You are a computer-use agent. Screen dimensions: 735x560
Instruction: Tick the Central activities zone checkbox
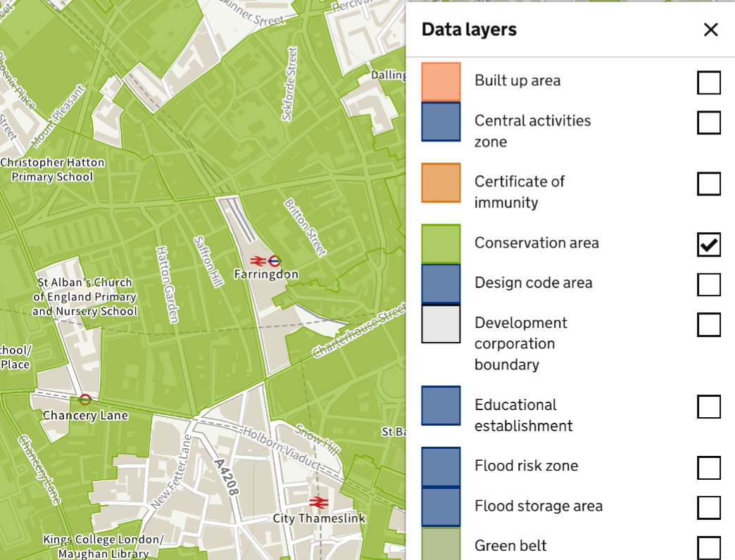[709, 122]
